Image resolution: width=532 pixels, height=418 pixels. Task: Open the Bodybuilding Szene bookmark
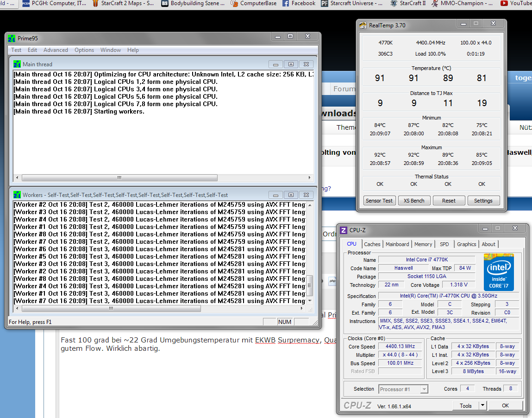click(x=193, y=3)
